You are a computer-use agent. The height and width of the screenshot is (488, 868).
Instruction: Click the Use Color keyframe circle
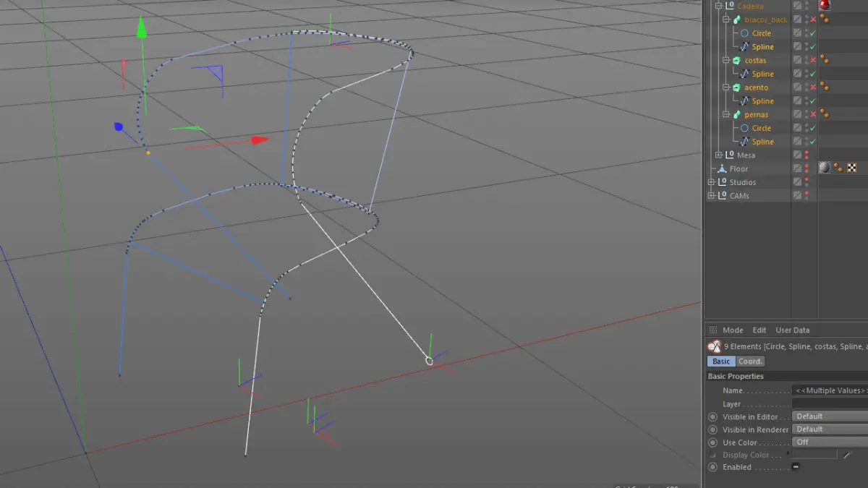pos(712,442)
